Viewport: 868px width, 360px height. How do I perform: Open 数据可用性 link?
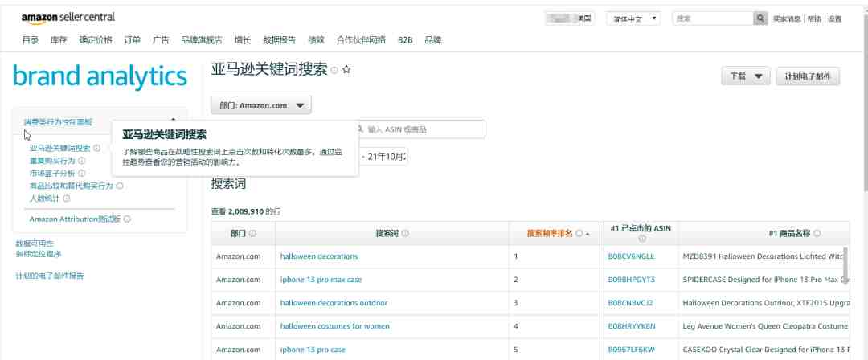35,243
